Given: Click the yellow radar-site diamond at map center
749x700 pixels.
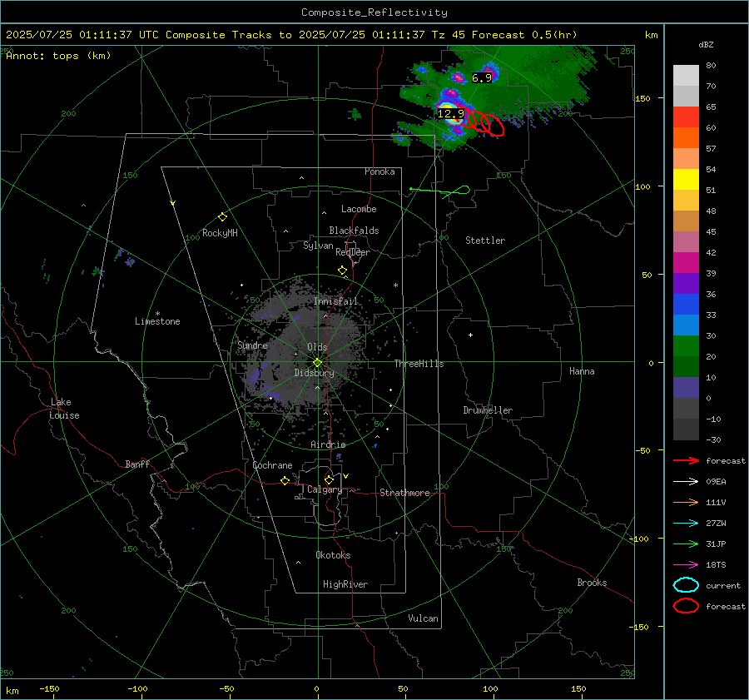Looking at the screenshot, I should coord(317,363).
